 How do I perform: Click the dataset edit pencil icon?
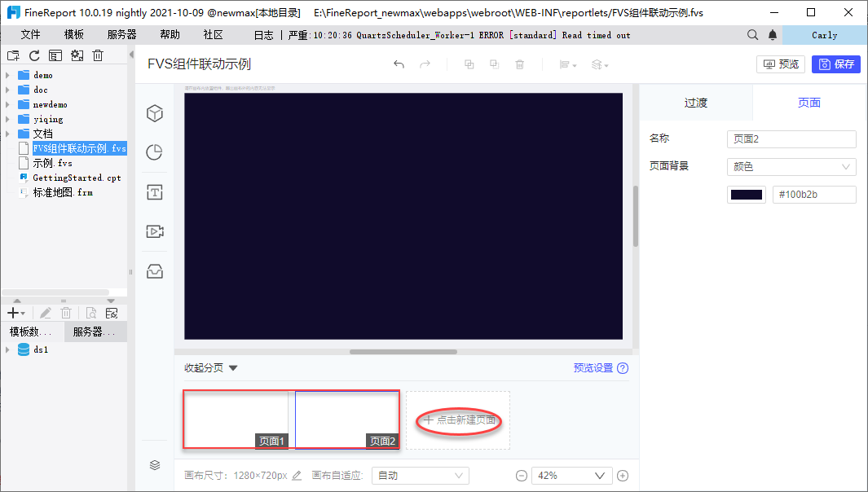point(46,314)
